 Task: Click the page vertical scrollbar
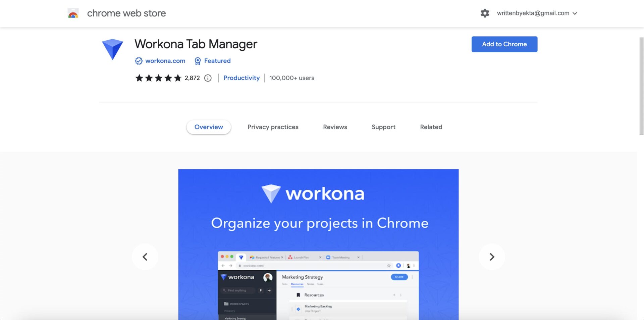[x=641, y=86]
